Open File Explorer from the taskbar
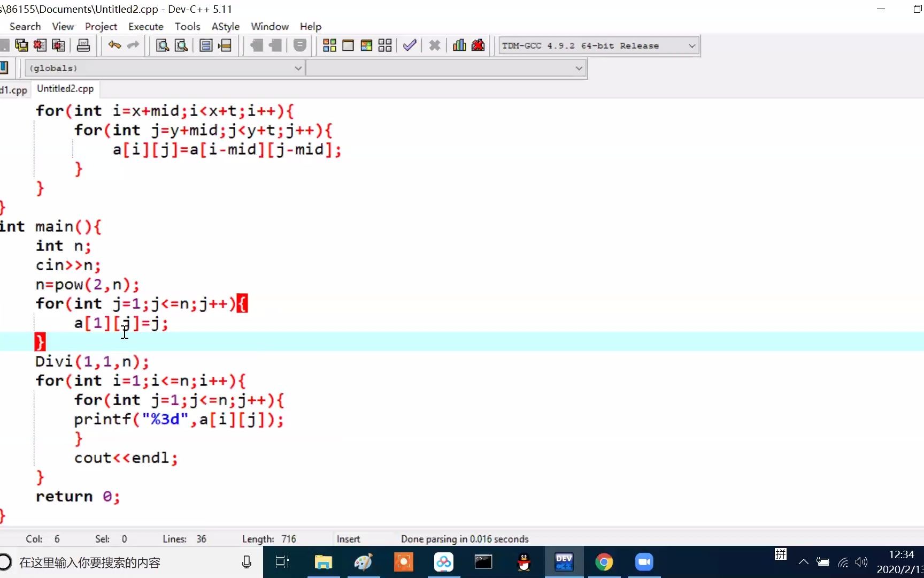This screenshot has height=578, width=924. click(323, 562)
